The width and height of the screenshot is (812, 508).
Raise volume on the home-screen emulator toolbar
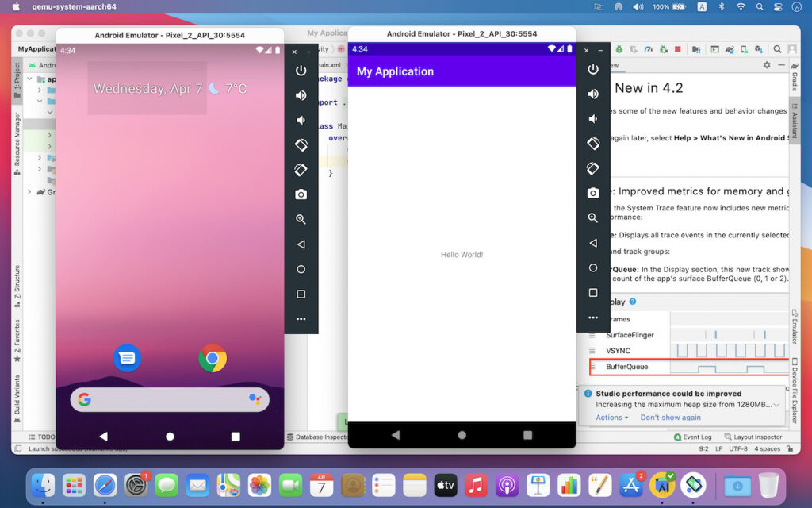pyautogui.click(x=301, y=95)
